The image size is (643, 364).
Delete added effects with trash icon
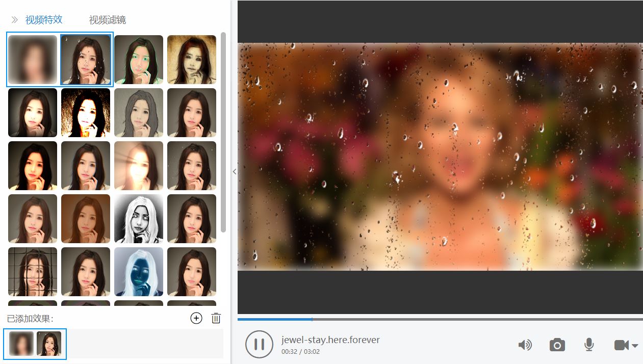point(216,318)
